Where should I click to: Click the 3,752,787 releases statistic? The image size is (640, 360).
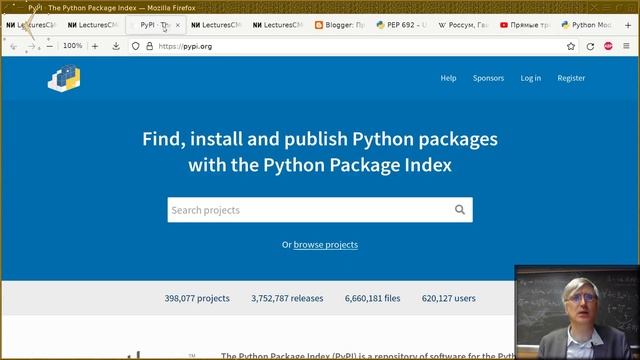point(287,298)
